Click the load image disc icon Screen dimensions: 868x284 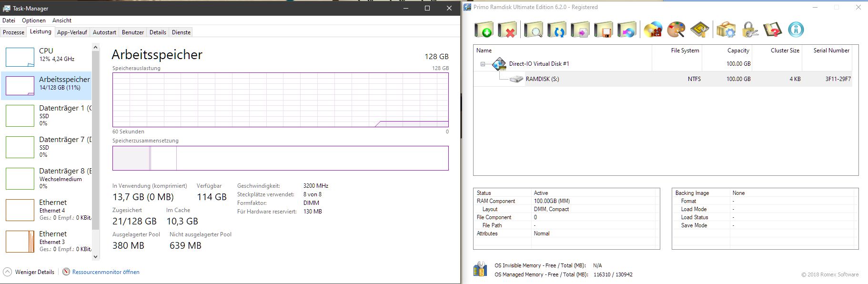click(x=626, y=30)
